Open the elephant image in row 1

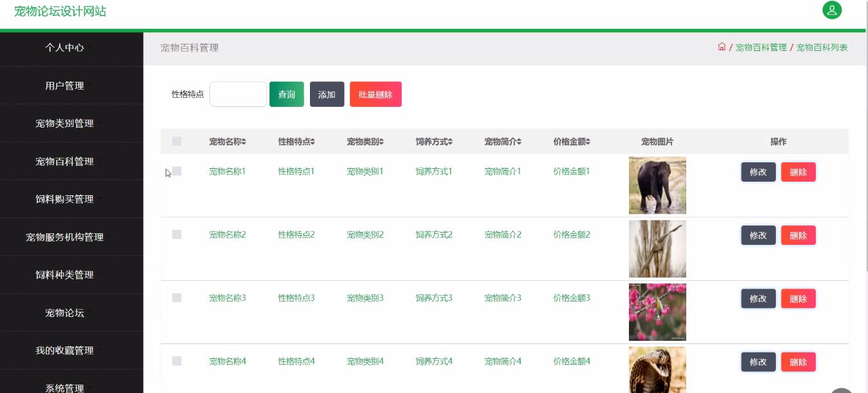point(657,185)
